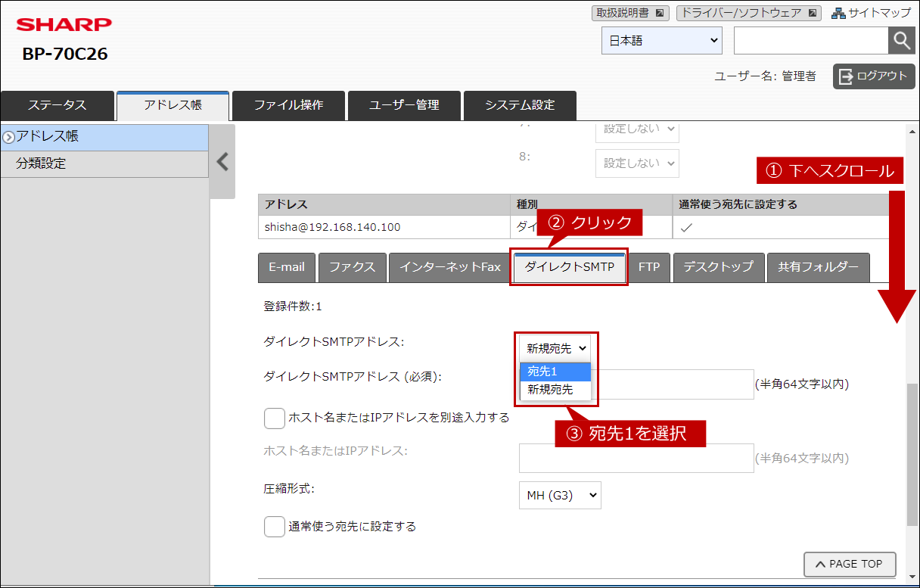Select アドレス帳 in the sidebar
The image size is (920, 588).
coord(104,137)
